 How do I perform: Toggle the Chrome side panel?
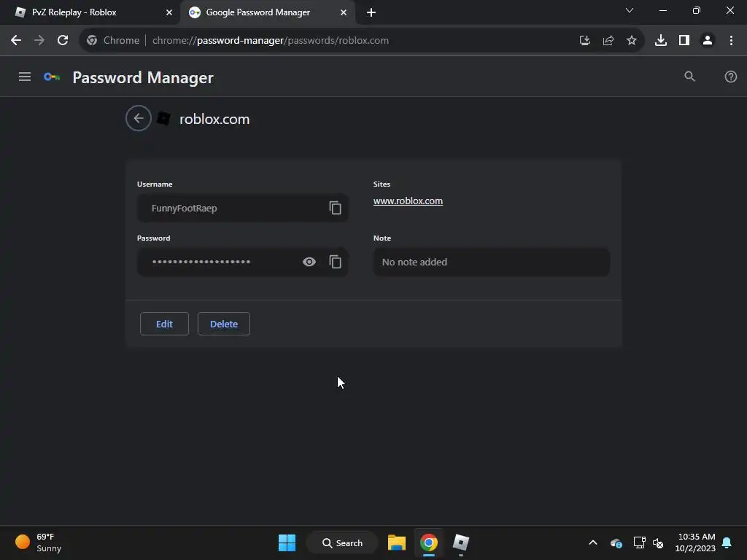684,41
